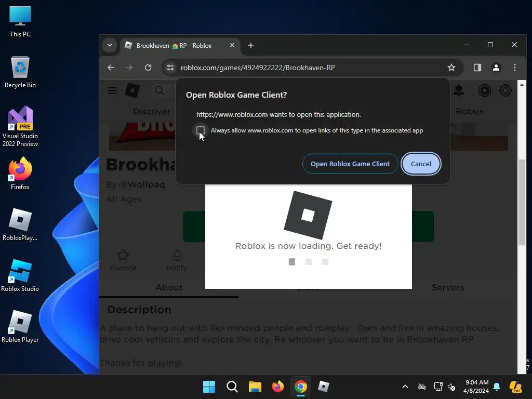Click the Chrome taskbar icon
The height and width of the screenshot is (399, 532).
click(x=301, y=387)
